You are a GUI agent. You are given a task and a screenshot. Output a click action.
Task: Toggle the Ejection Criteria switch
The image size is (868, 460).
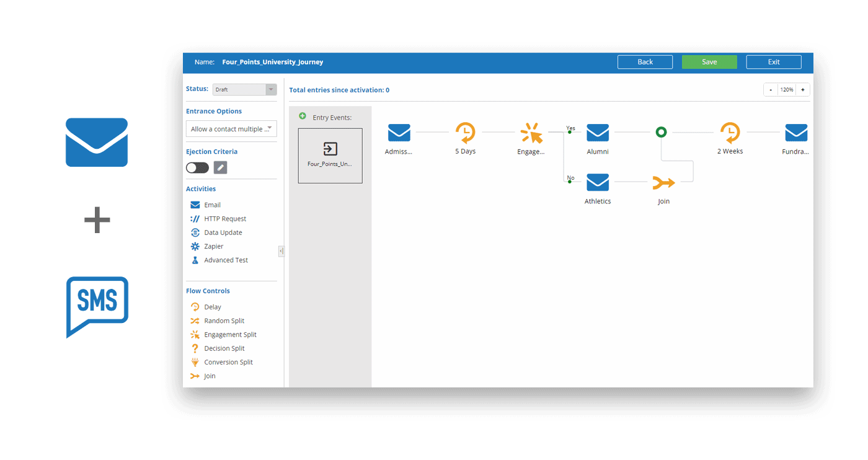coord(197,167)
